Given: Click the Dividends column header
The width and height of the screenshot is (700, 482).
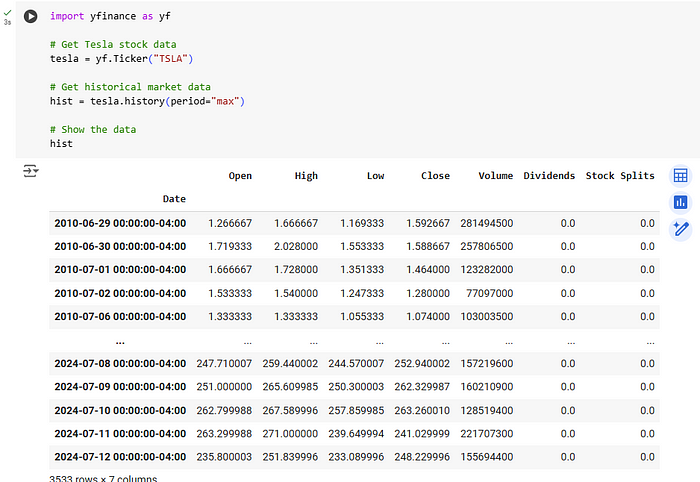Looking at the screenshot, I should (549, 176).
